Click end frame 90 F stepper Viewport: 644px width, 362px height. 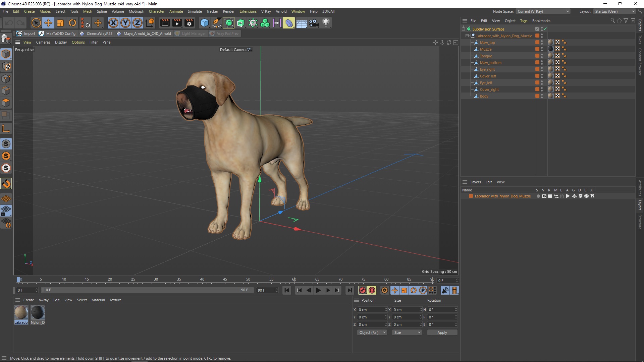coord(277,290)
